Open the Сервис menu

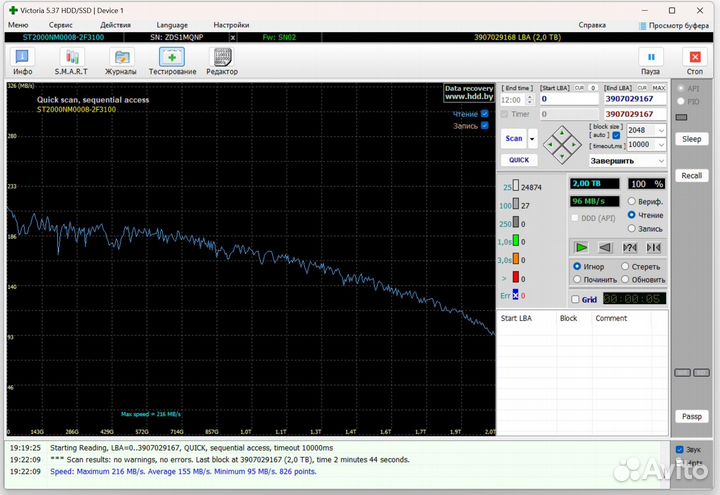click(x=60, y=24)
